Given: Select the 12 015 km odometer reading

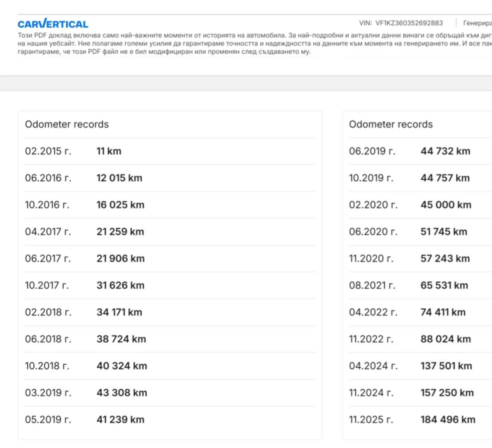Looking at the screenshot, I should click(x=119, y=178).
